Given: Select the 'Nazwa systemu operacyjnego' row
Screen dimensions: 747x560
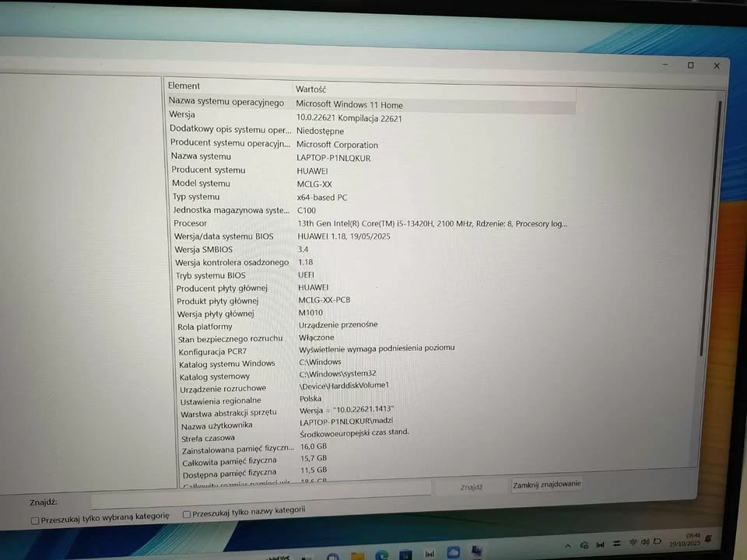Looking at the screenshot, I should pos(227,102).
